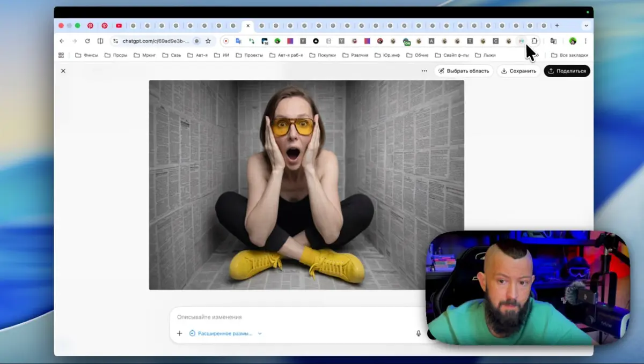Click the site settings icon before the URL
Viewport: 644px width, 364px height.
[115, 41]
